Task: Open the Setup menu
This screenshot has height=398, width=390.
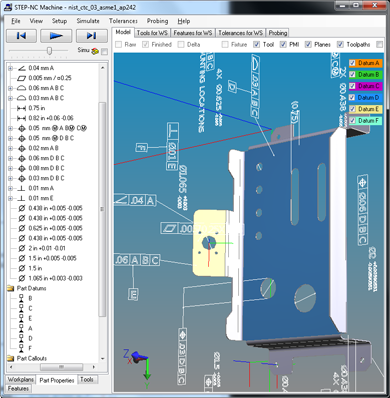Action: pos(59,21)
